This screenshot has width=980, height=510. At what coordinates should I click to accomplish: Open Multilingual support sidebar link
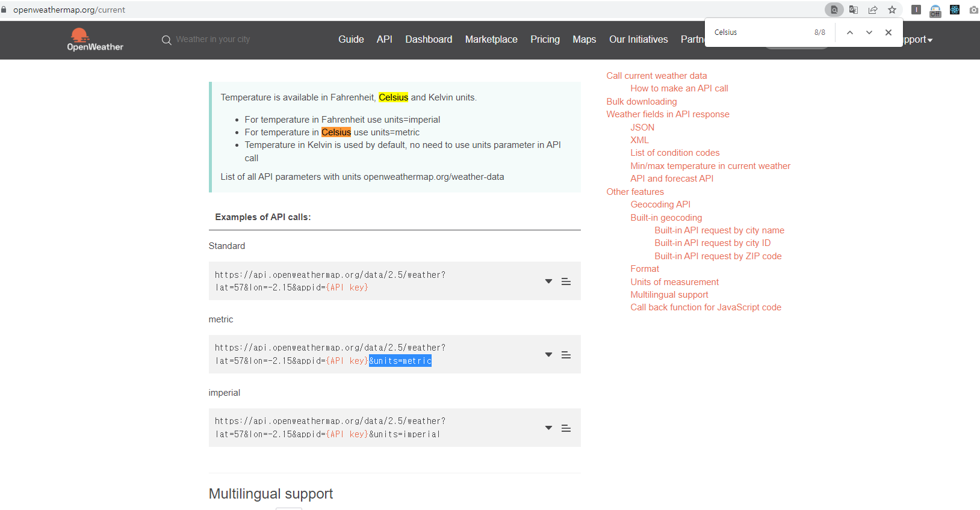pyautogui.click(x=669, y=295)
